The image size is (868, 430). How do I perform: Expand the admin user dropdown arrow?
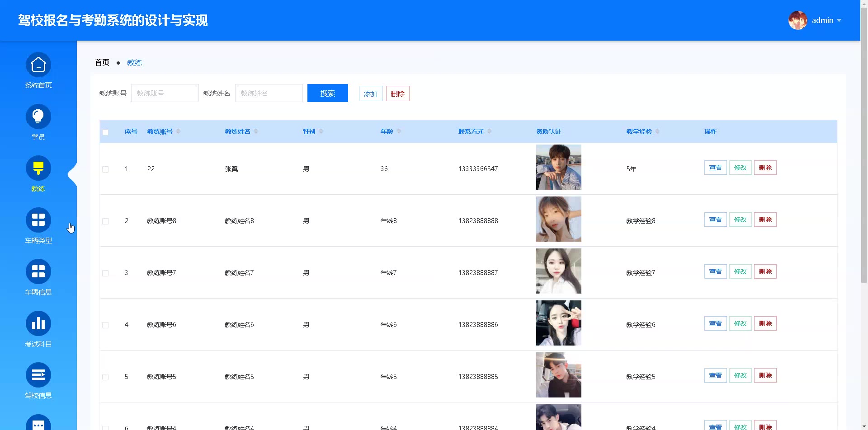tap(839, 20)
